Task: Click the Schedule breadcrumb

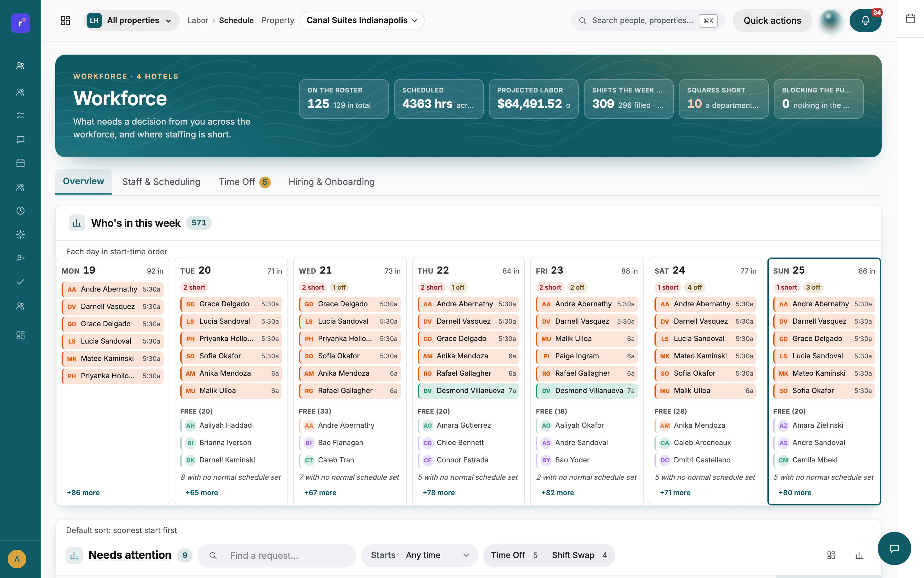Action: [x=236, y=21]
